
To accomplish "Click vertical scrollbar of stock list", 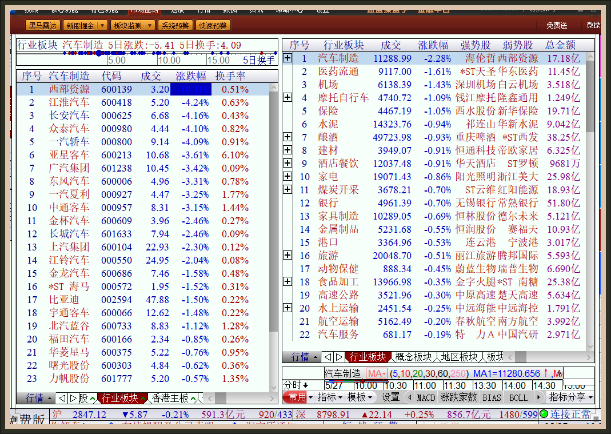I will pyautogui.click(x=274, y=210).
